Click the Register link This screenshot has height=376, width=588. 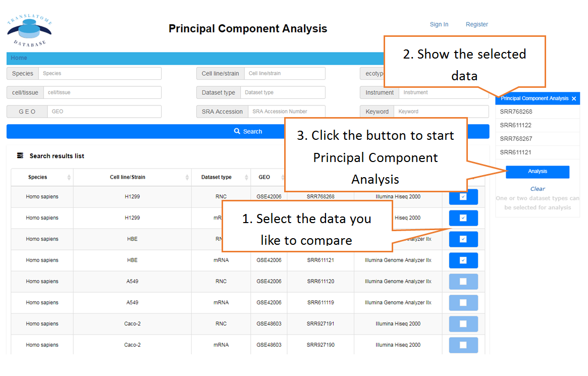476,24
